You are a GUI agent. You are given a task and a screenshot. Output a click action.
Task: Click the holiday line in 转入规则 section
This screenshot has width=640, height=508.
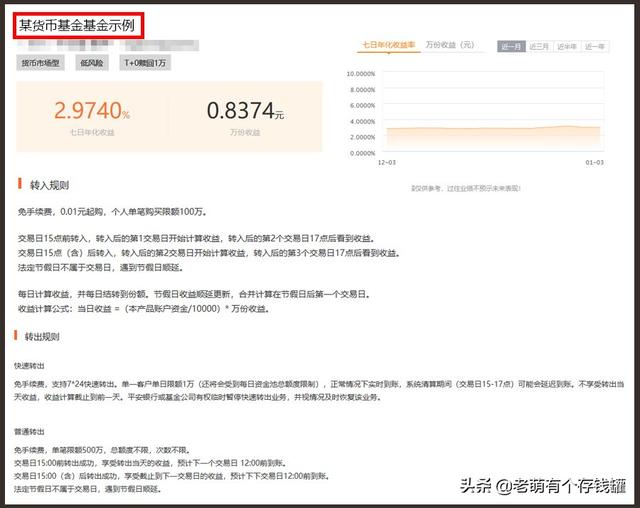(x=101, y=268)
